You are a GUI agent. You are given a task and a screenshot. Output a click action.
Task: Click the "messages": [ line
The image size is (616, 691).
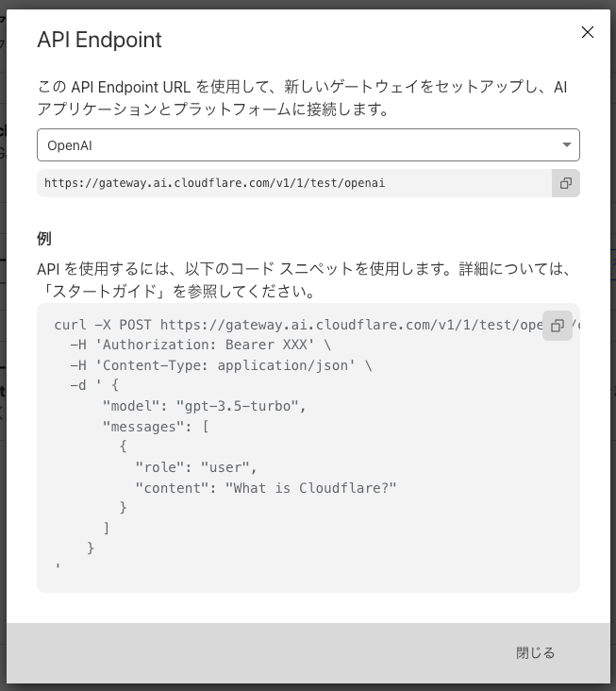pyautogui.click(x=156, y=427)
